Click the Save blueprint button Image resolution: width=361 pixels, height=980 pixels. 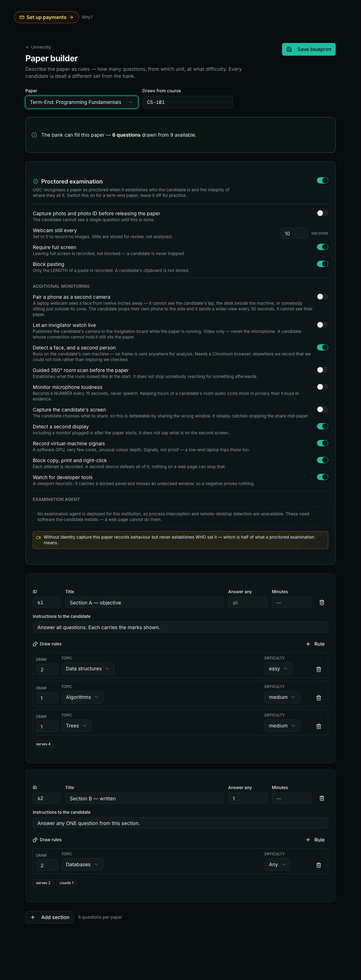pyautogui.click(x=308, y=49)
